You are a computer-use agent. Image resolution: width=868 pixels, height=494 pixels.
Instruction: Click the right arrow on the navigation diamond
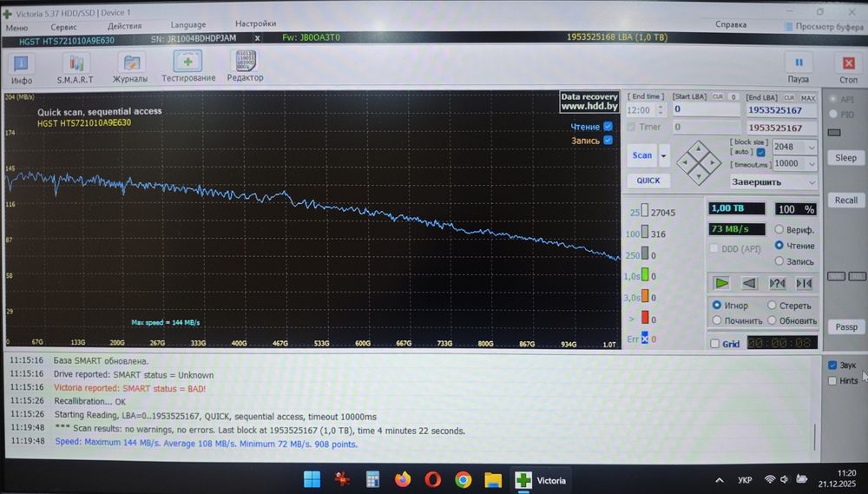point(713,163)
